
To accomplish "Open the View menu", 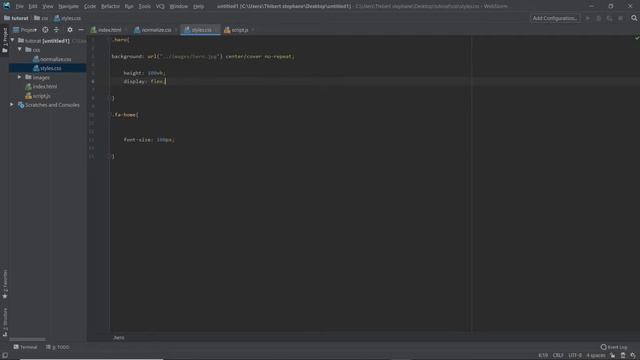I will click(x=48, y=6).
